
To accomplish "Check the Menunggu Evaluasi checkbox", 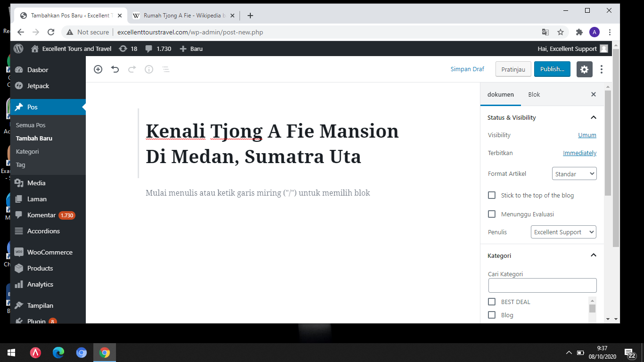I will [x=492, y=214].
